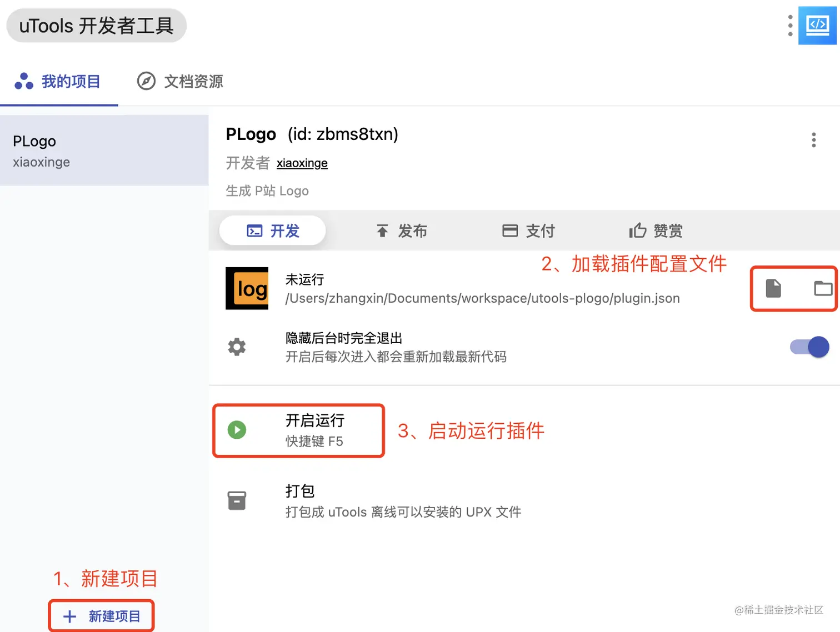The image size is (840, 632).
Task: Switch to the '开发' tab
Action: [272, 230]
